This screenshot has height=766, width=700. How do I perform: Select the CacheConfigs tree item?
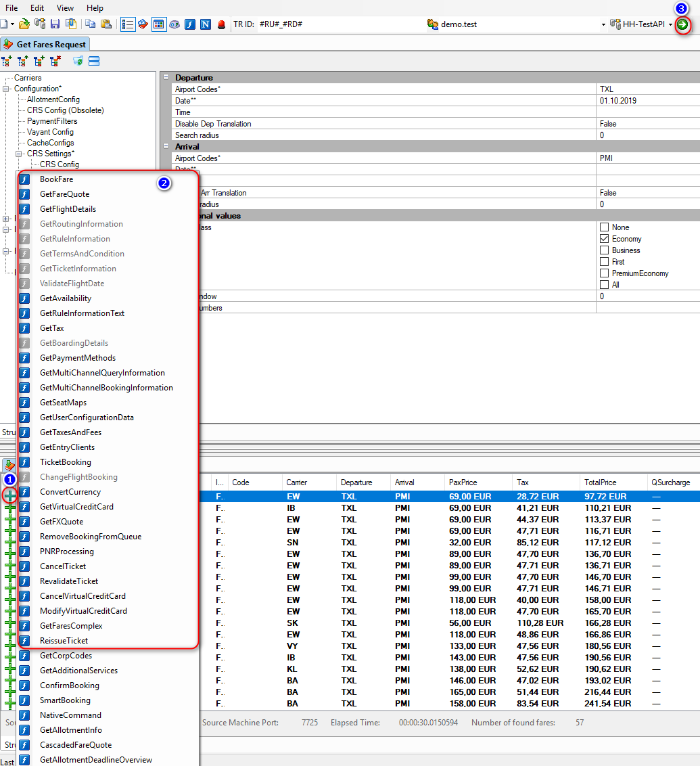tap(50, 143)
